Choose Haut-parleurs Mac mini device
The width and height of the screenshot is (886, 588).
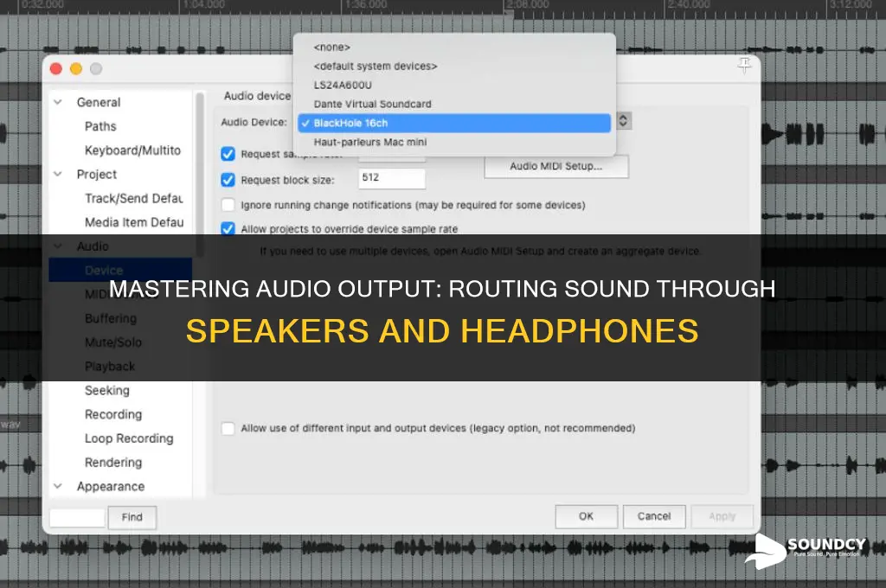click(x=454, y=142)
